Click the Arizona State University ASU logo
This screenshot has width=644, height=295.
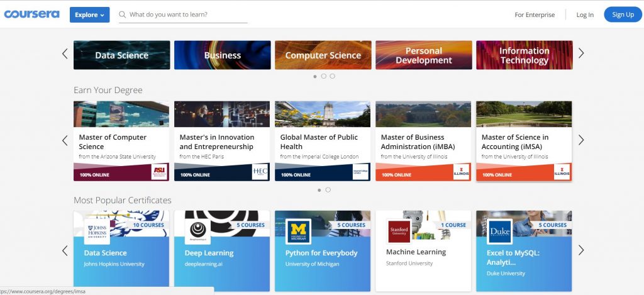click(x=159, y=172)
